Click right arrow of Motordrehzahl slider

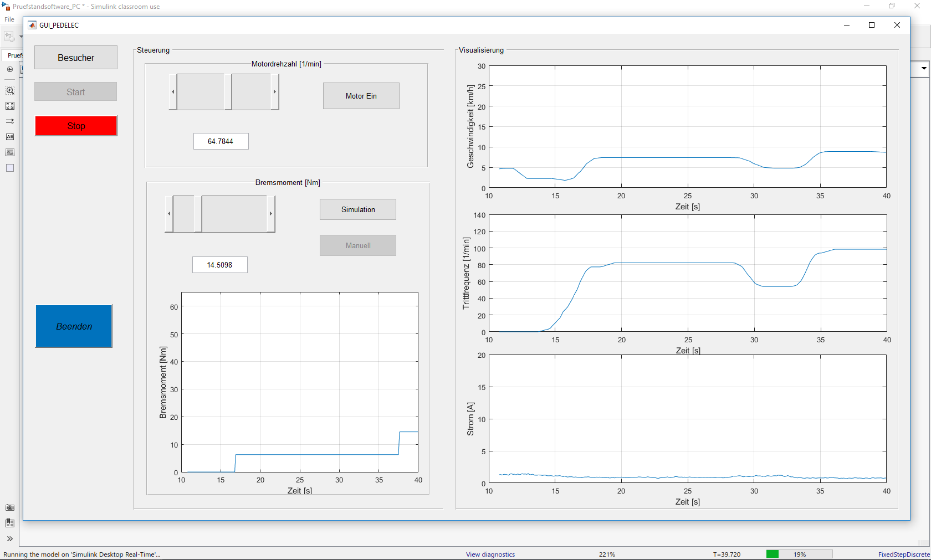(274, 92)
